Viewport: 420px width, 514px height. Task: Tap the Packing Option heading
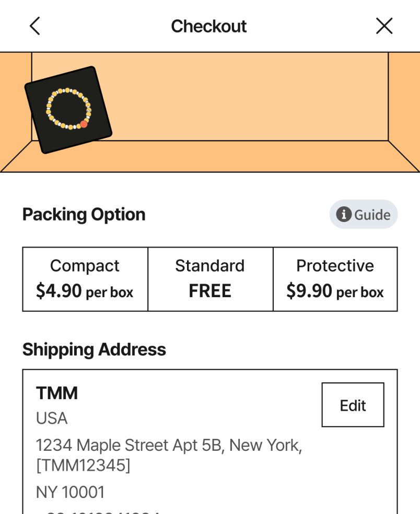pyautogui.click(x=84, y=214)
